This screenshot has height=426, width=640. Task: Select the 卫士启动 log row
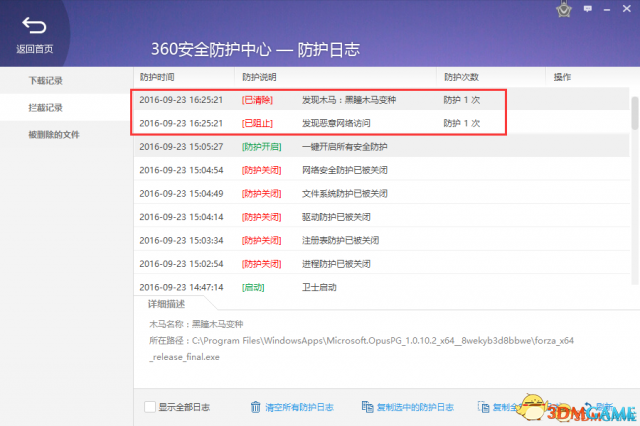click(382, 286)
